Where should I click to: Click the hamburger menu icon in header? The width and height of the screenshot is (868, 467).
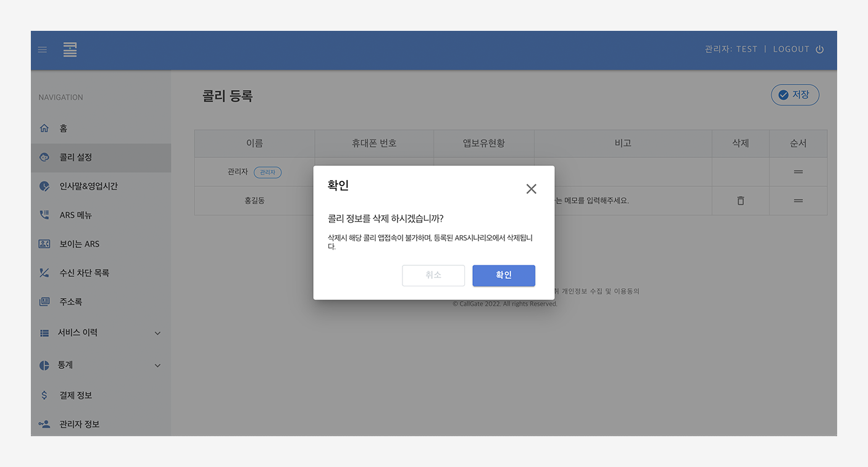point(43,50)
